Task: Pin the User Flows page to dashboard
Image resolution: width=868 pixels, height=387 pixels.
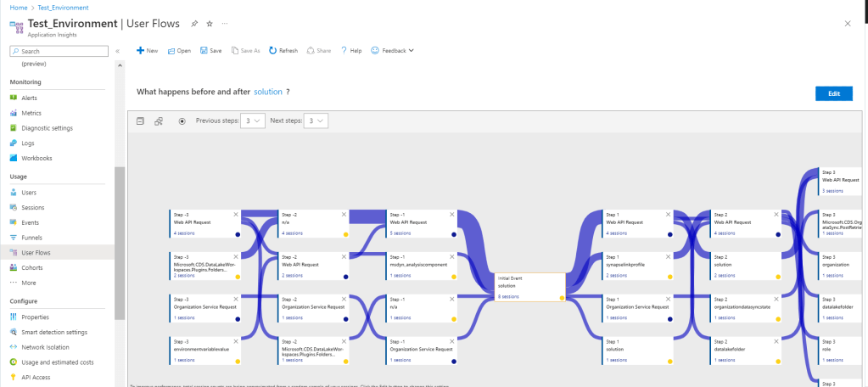Action: pos(194,23)
